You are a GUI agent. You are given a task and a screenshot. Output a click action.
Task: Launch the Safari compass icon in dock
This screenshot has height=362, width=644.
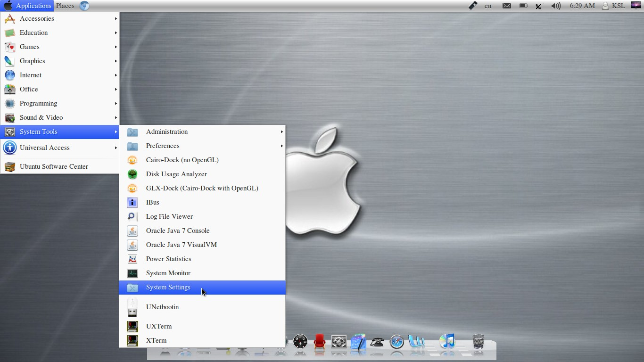point(397,342)
